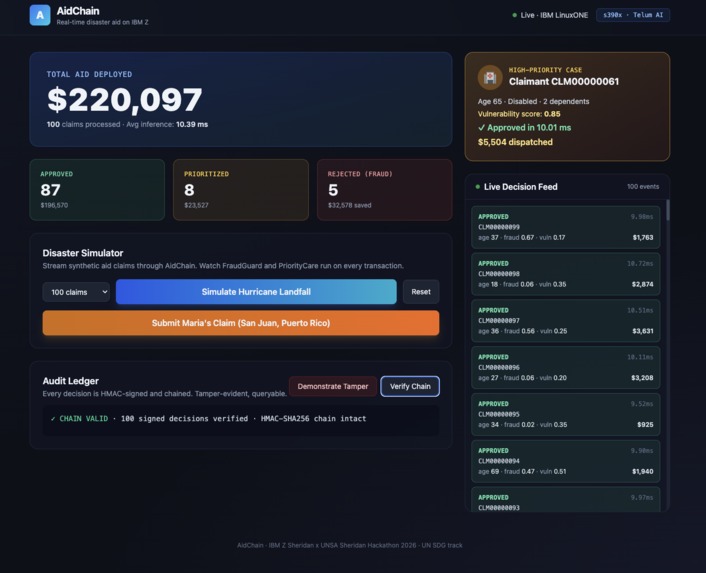Open the 100 claims dropdown
The image size is (706, 573).
76,292
